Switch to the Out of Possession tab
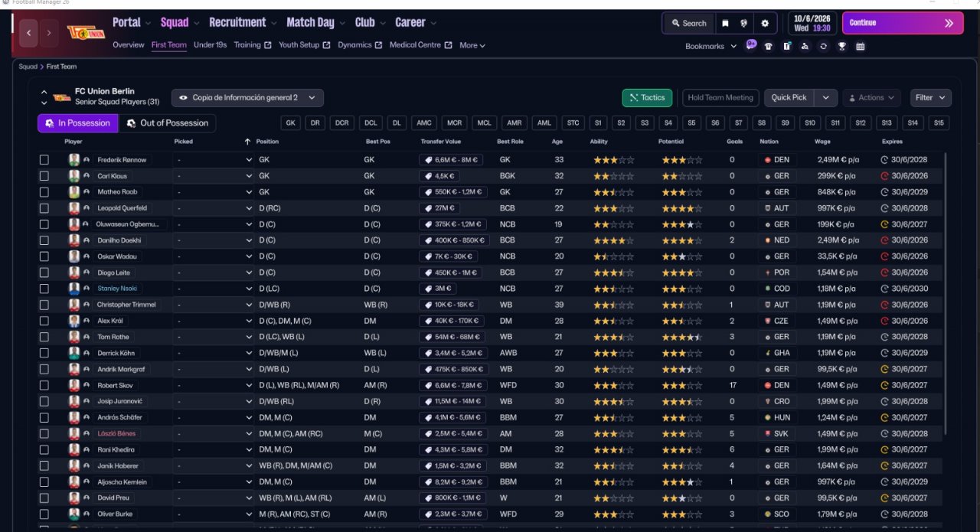The height and width of the screenshot is (532, 980). pos(168,123)
